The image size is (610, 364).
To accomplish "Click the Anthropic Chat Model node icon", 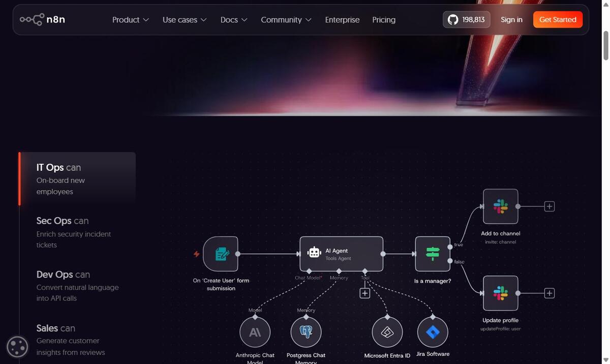I will [255, 332].
